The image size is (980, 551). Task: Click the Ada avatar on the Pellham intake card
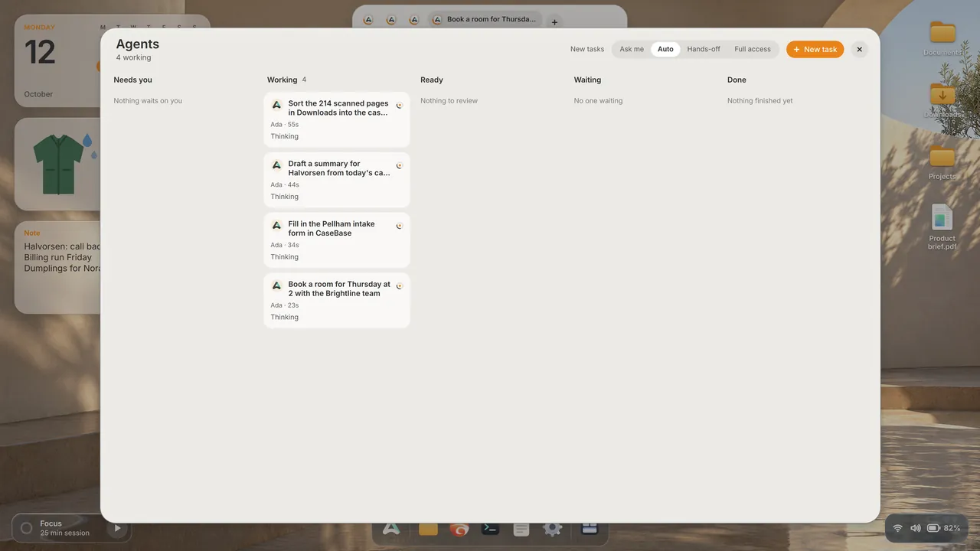276,226
